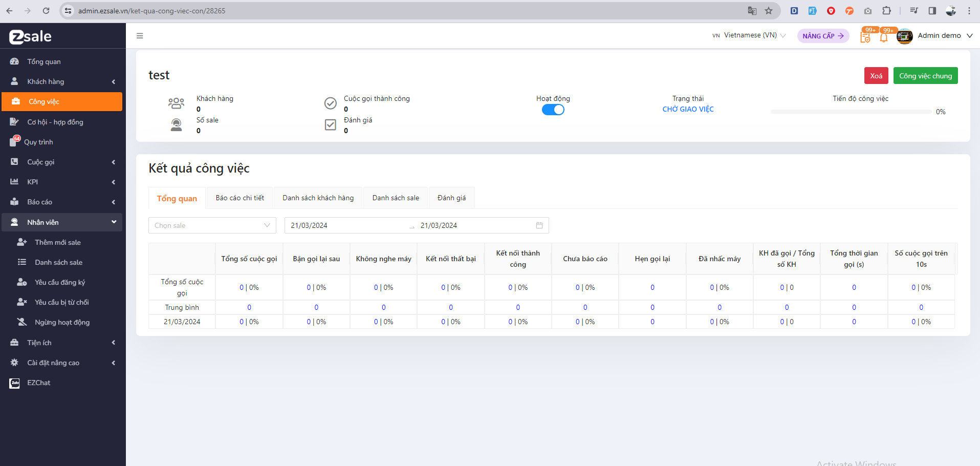980x466 pixels.
Task: Open the Admin demo account dropdown
Action: [x=945, y=35]
